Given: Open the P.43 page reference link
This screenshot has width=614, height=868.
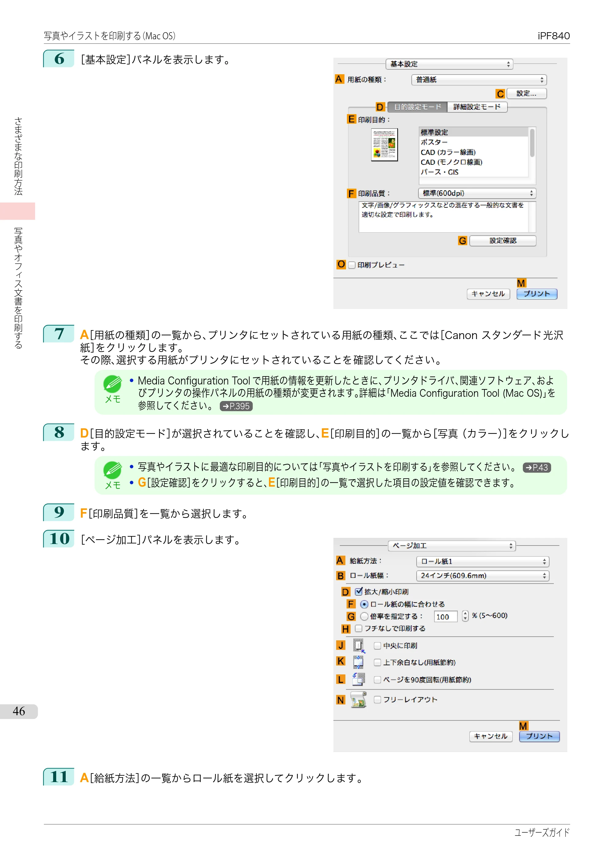Looking at the screenshot, I should [536, 468].
